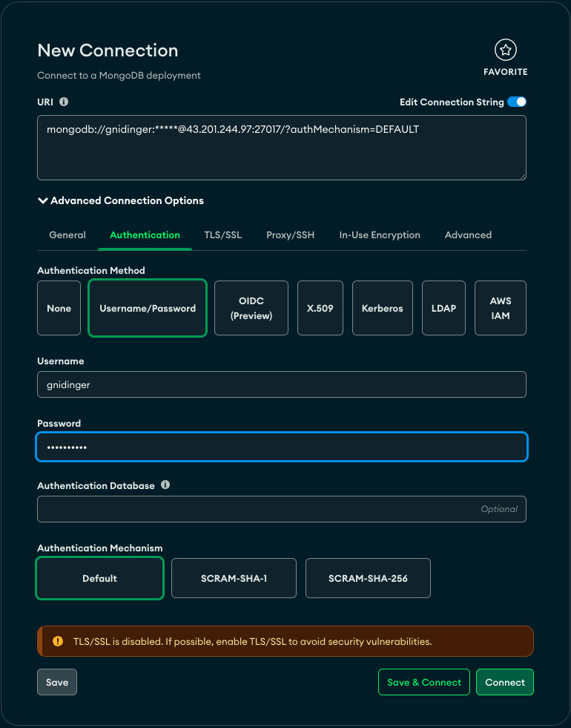
Task: Choose Kerberos authentication method
Action: [x=382, y=308]
